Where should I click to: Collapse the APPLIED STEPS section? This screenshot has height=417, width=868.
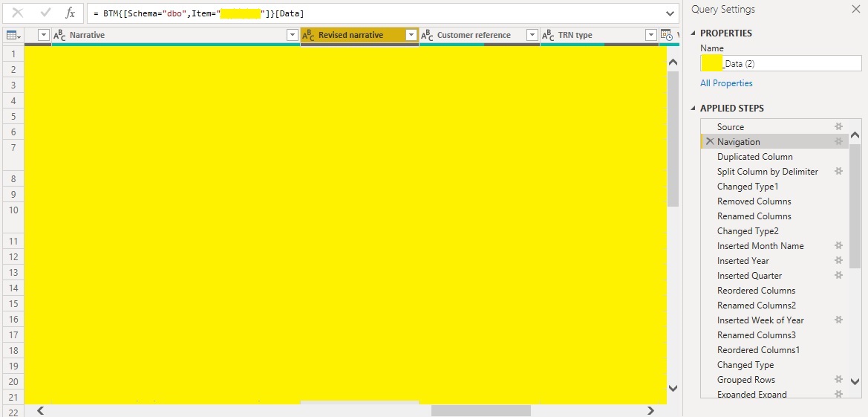[693, 109]
